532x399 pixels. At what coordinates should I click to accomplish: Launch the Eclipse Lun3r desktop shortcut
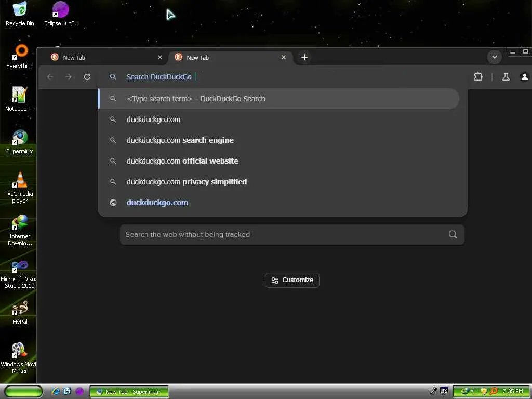tap(60, 14)
